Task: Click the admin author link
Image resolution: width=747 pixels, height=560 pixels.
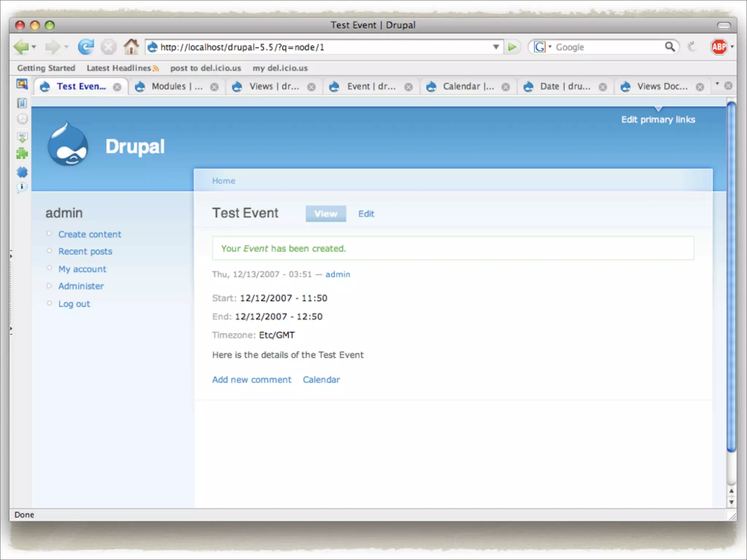Action: [x=338, y=275]
